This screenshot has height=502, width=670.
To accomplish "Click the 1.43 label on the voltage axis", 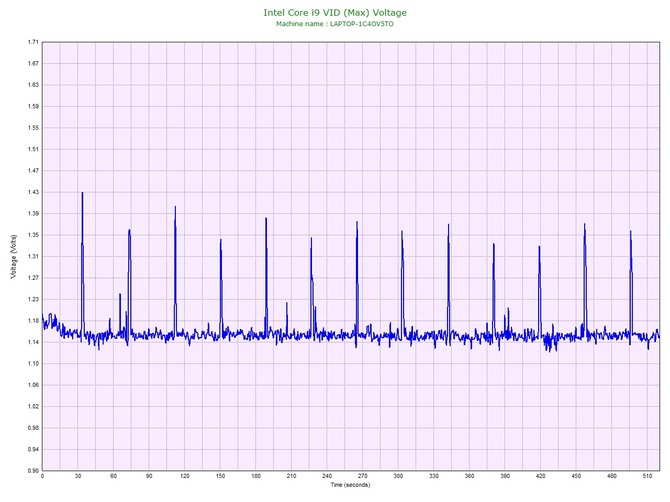I will (33, 192).
